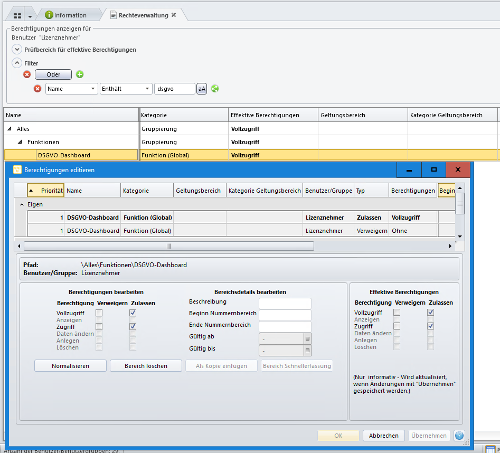The height and width of the screenshot is (453, 500).
Task: Delete the Name filter condition row
Action: 37,89
